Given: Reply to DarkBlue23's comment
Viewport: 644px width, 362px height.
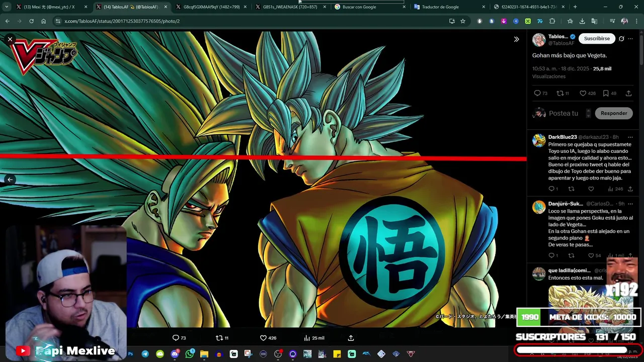Looking at the screenshot, I should (x=551, y=189).
